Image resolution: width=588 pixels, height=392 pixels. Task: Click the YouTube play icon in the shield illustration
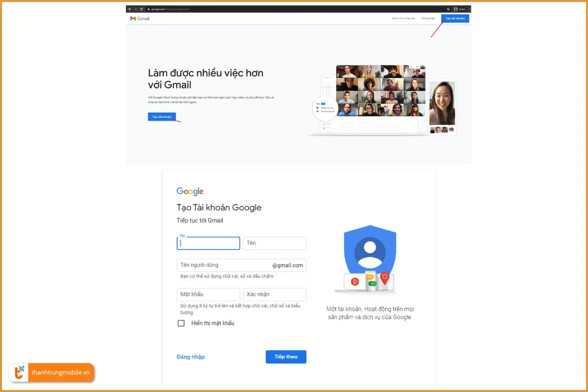(355, 281)
